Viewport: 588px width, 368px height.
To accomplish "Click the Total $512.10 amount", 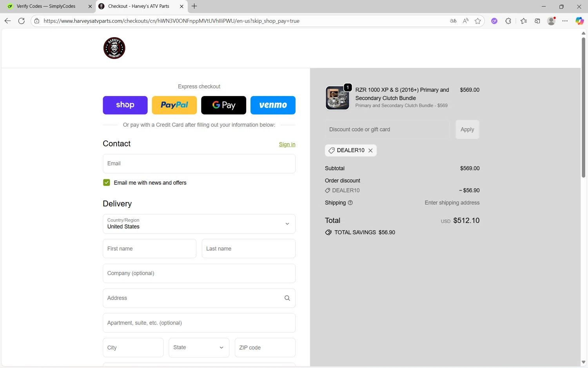I will pos(466,220).
